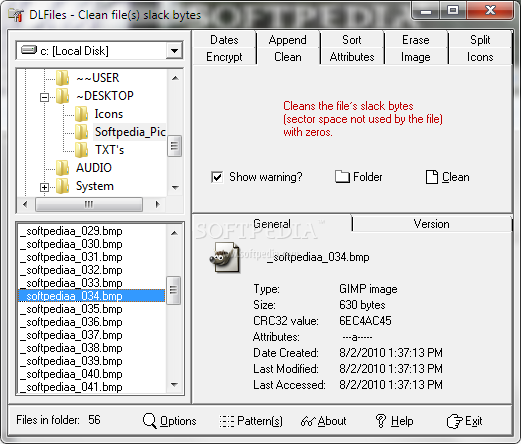Select file _softpediaa_040.bmp
Viewport: 521px width, 444px height.
point(92,374)
